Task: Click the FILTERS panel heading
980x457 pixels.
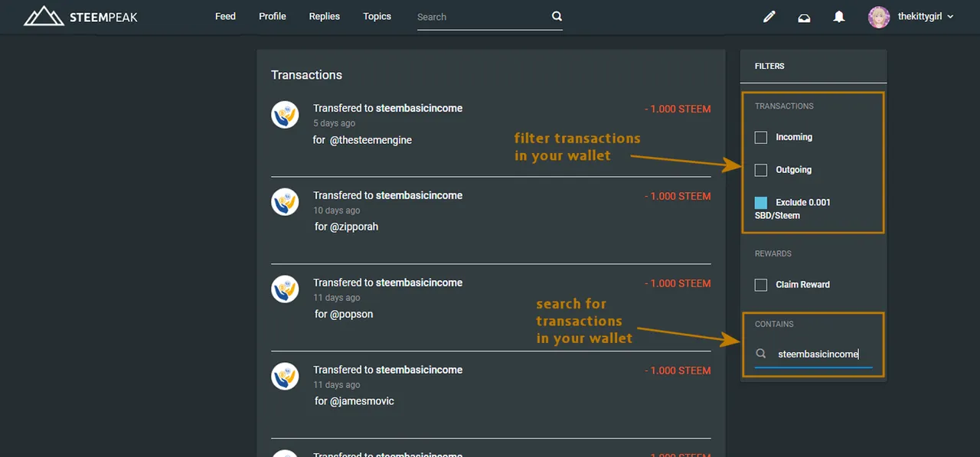Action: [769, 66]
